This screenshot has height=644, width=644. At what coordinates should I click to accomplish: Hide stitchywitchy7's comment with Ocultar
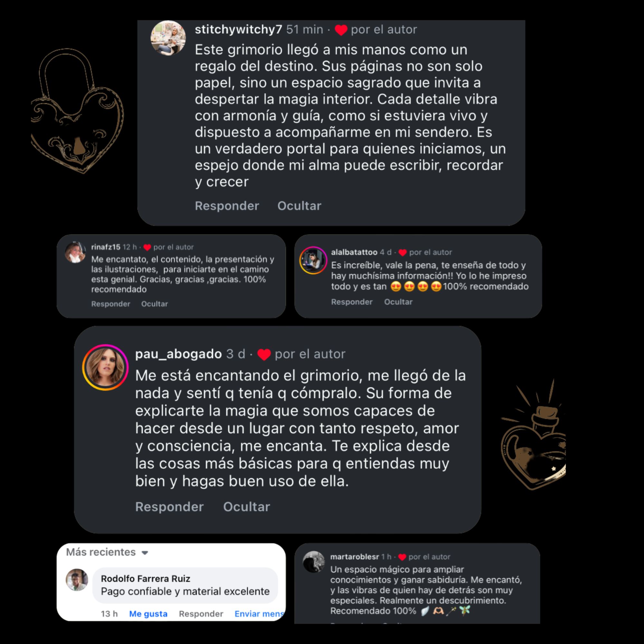point(299,206)
